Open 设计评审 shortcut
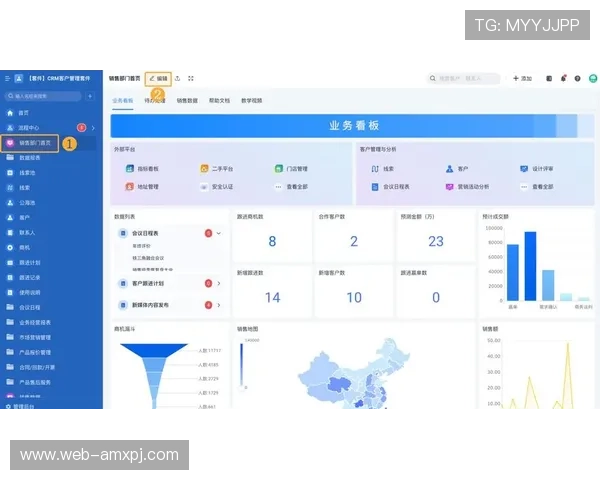The width and height of the screenshot is (600, 480). [536, 168]
